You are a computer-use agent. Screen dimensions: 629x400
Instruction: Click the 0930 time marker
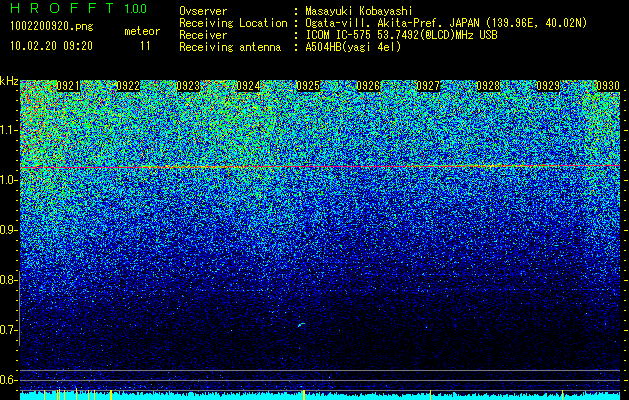[608, 86]
